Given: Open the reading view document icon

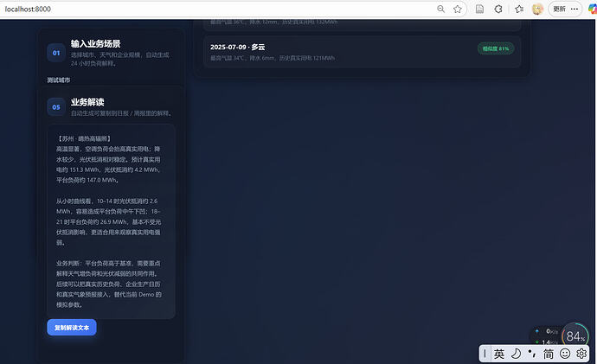Looking at the screenshot, I should pyautogui.click(x=479, y=9).
